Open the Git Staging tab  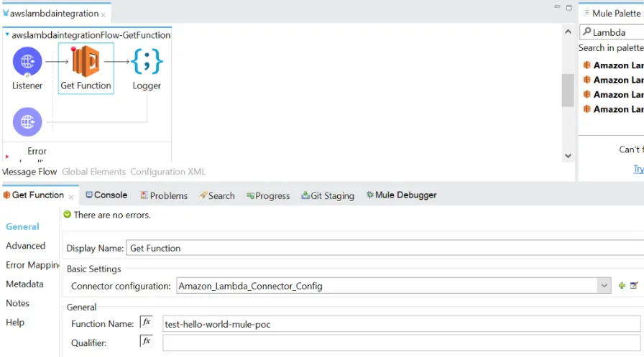pyautogui.click(x=328, y=195)
